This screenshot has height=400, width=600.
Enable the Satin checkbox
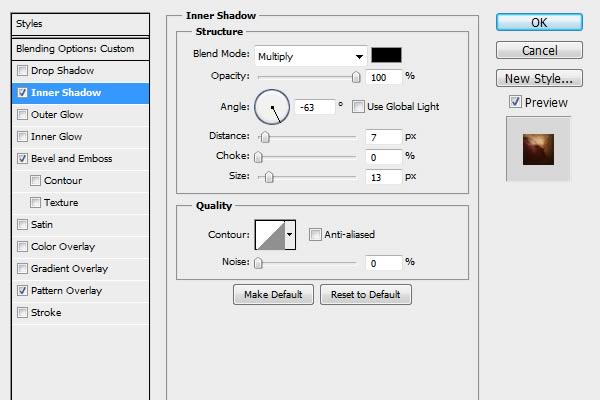[x=22, y=225]
